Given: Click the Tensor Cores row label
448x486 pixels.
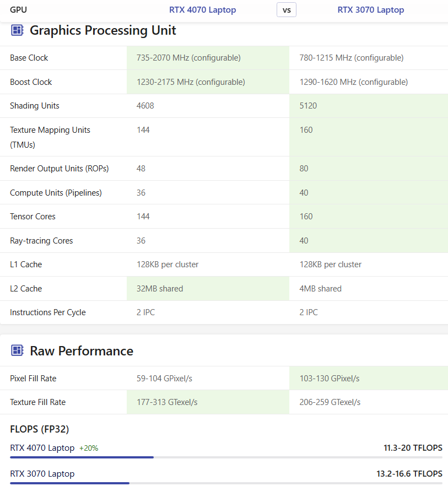Looking at the screenshot, I should tap(33, 217).
